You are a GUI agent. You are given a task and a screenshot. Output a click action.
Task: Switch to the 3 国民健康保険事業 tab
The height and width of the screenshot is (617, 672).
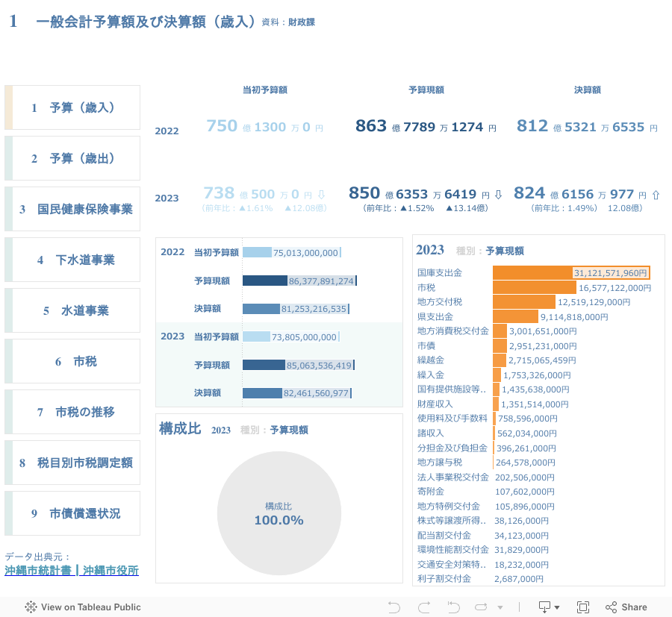pyautogui.click(x=72, y=209)
